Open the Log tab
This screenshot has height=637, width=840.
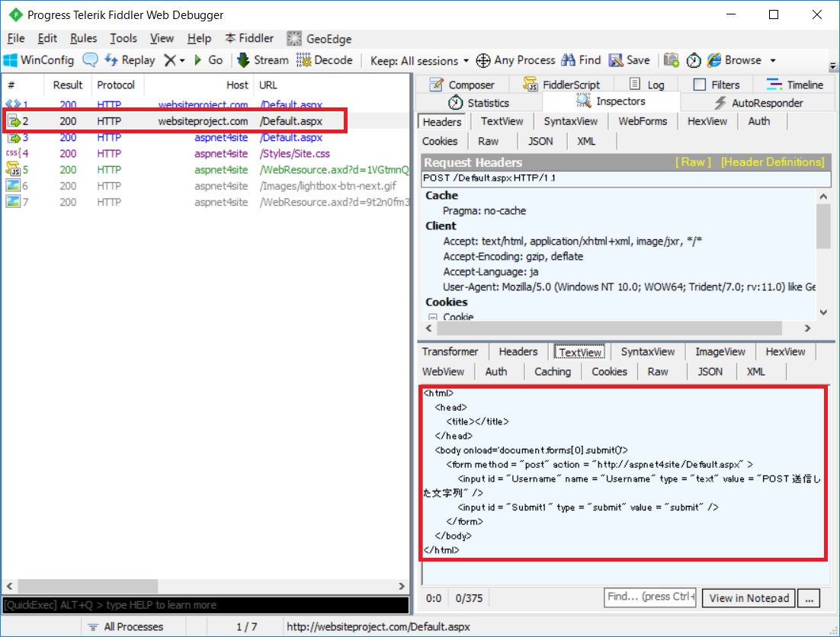coord(646,85)
